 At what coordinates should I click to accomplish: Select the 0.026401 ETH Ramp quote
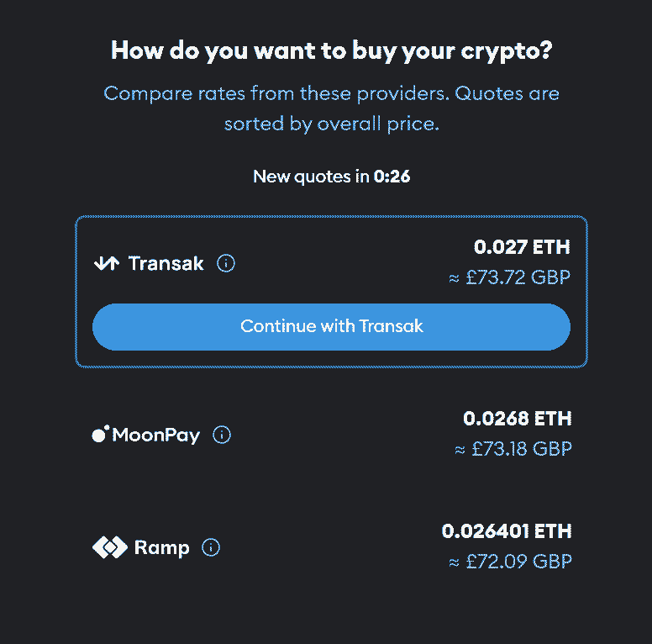coord(507,531)
